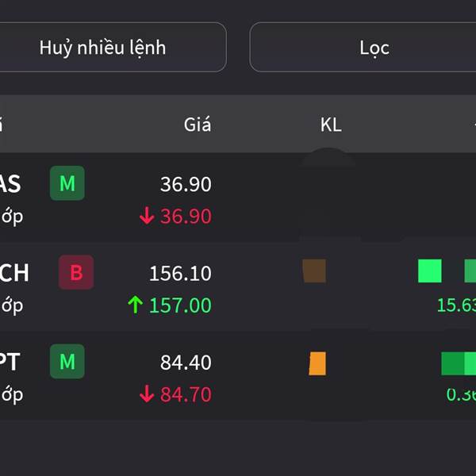Screen dimensions: 476x476
Task: Click the green 157.00 market price
Action: pyautogui.click(x=180, y=305)
